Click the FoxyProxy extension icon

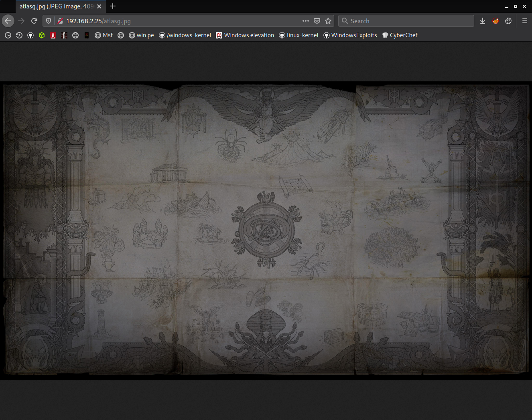click(x=495, y=21)
